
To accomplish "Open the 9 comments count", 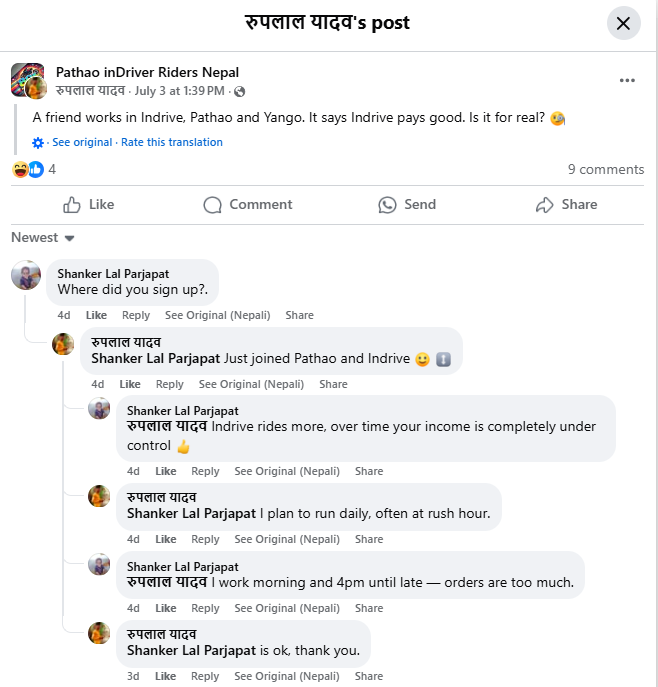I will (606, 170).
